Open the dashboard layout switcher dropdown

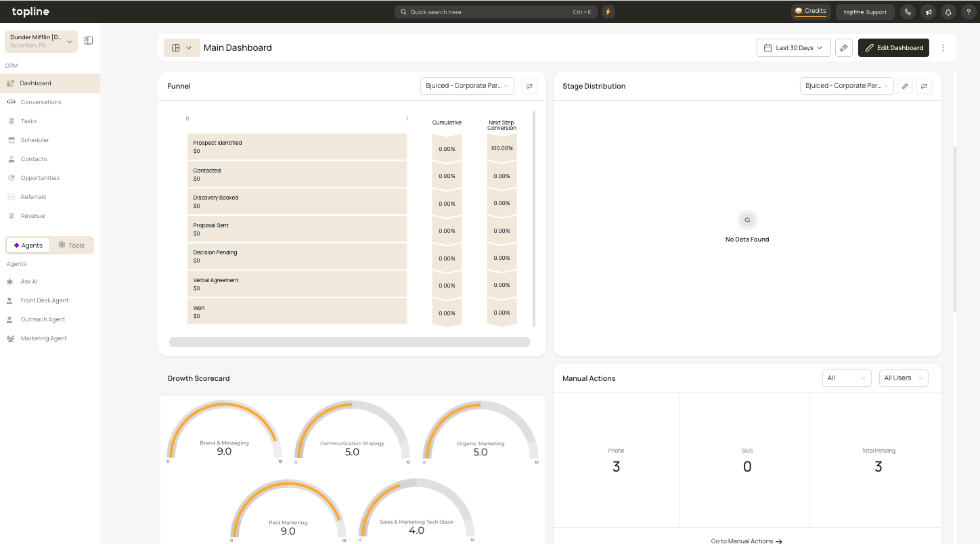(x=181, y=47)
